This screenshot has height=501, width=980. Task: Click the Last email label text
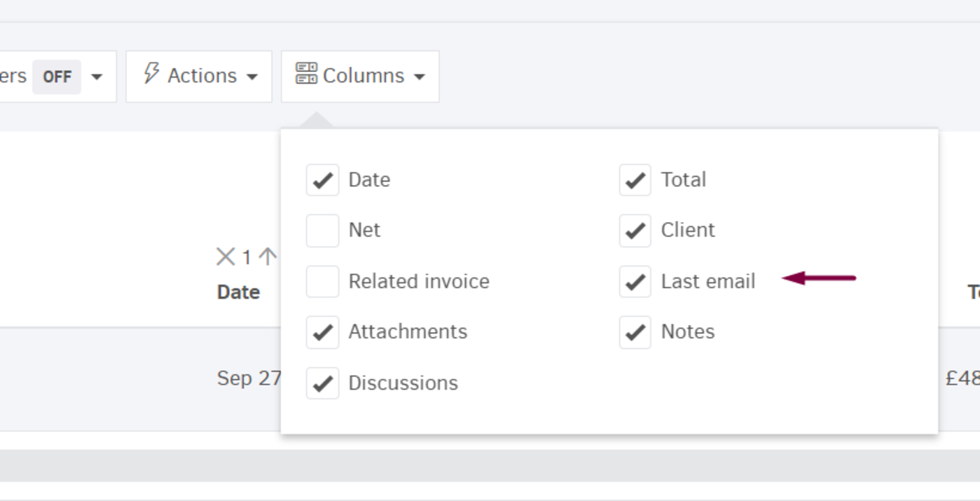click(708, 282)
